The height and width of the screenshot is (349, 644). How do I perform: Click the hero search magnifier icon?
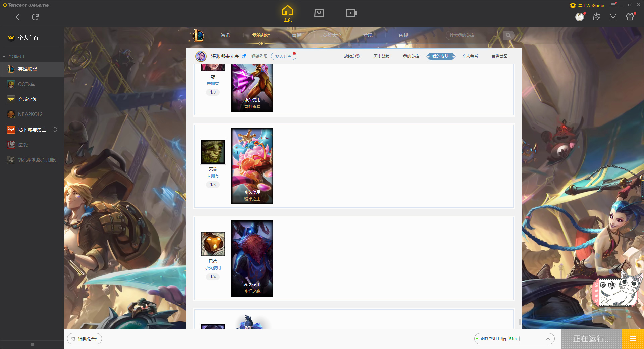tap(508, 35)
